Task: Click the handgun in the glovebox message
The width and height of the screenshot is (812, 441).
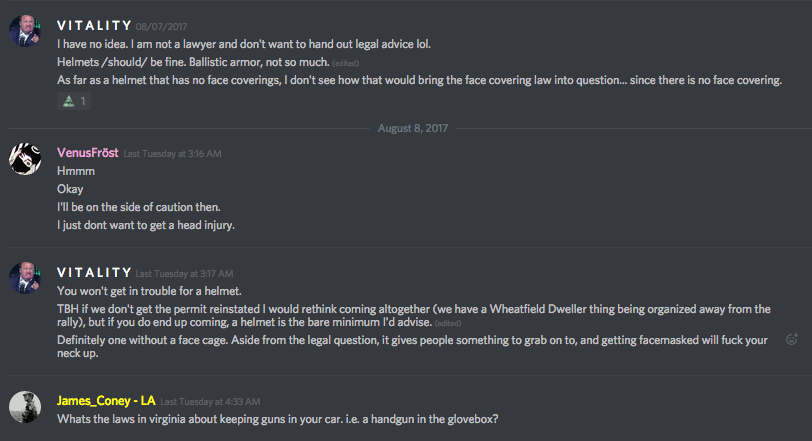Action: click(277, 419)
